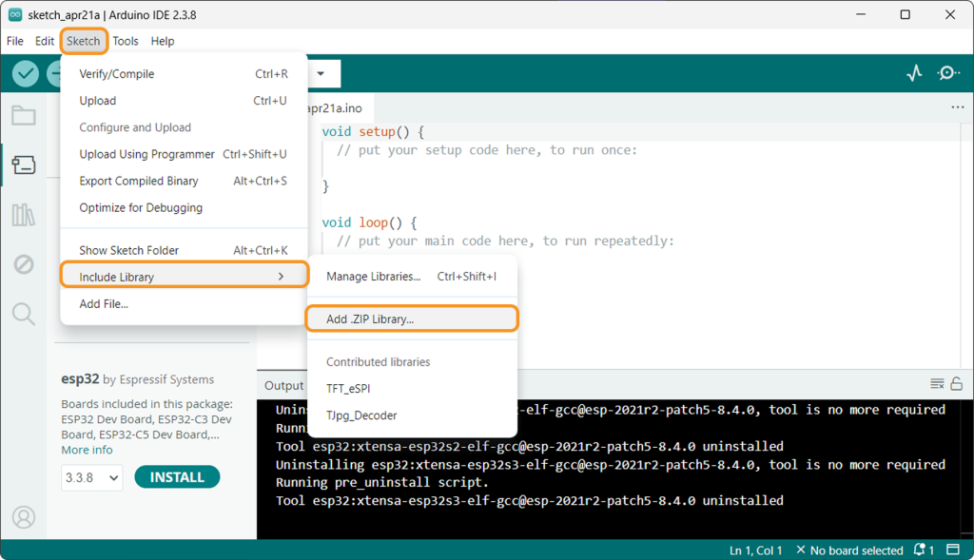Open the Library Manager sidebar panel

24,214
